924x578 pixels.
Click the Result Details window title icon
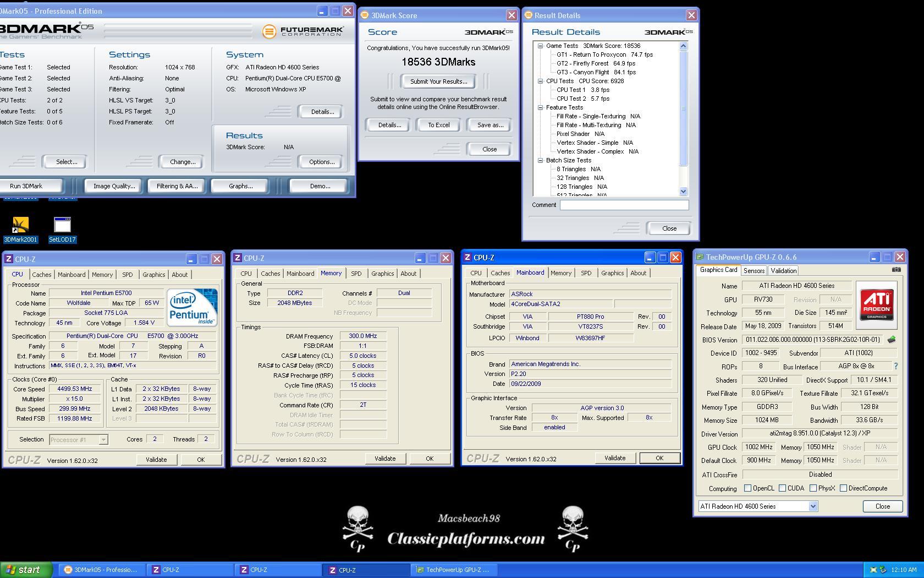click(528, 15)
